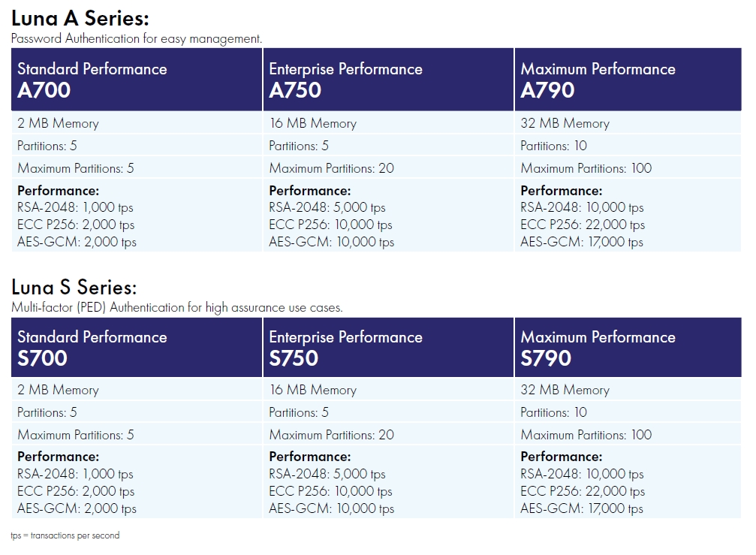Click "Password Authentication for easy management" subtitle

(137, 38)
